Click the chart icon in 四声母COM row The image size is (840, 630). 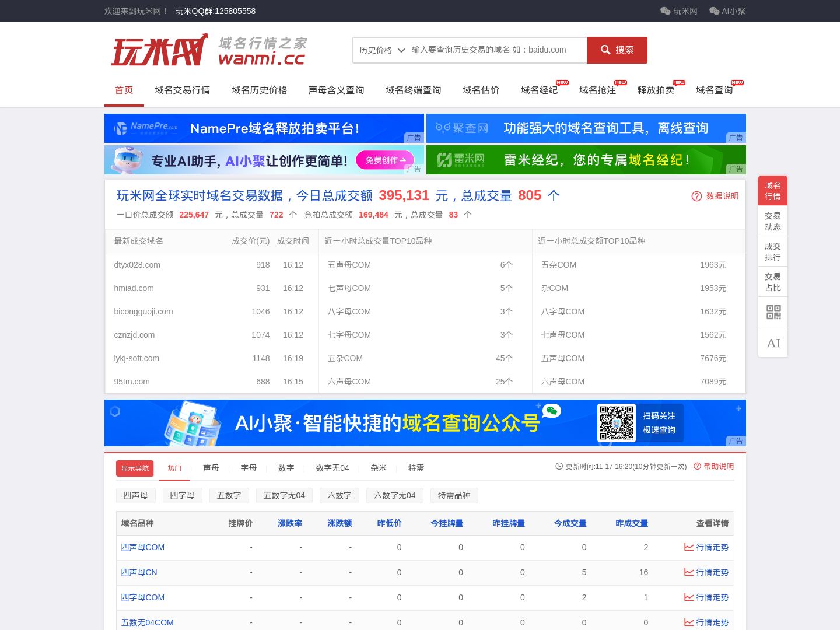689,547
